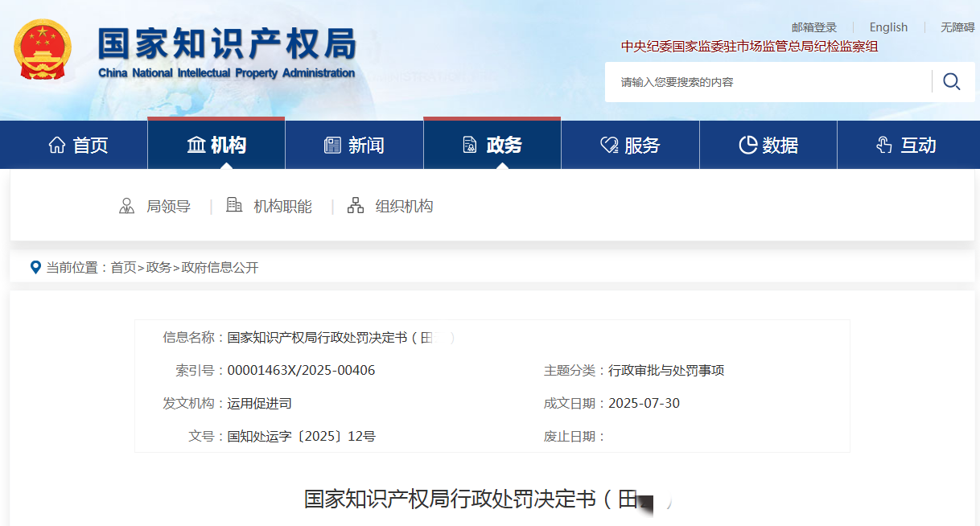
Task: Focus the search input box
Action: click(768, 82)
